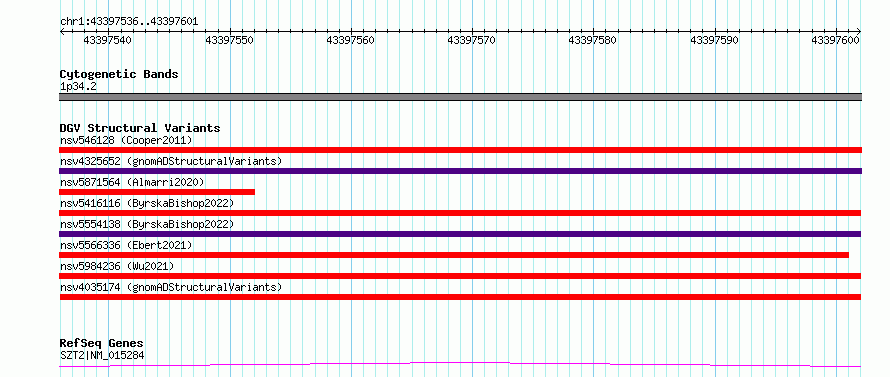Select the nsv546128 (Cooper2011) label

pyautogui.click(x=126, y=140)
